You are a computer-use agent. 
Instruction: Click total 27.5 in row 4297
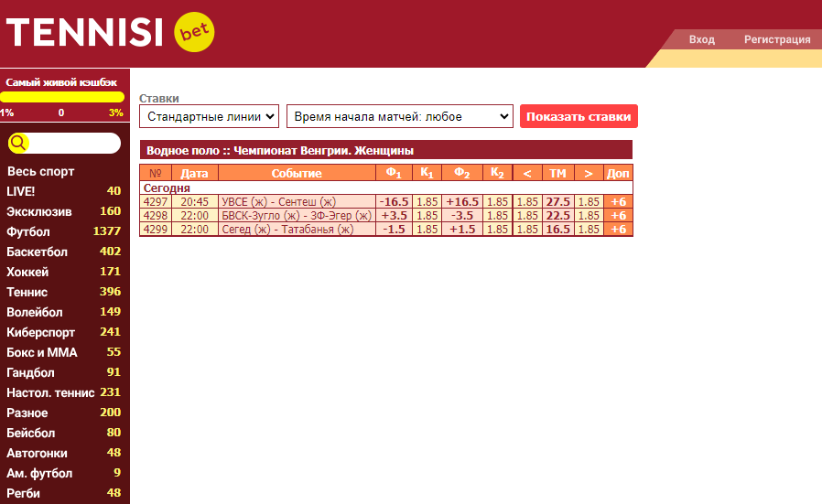(557, 202)
